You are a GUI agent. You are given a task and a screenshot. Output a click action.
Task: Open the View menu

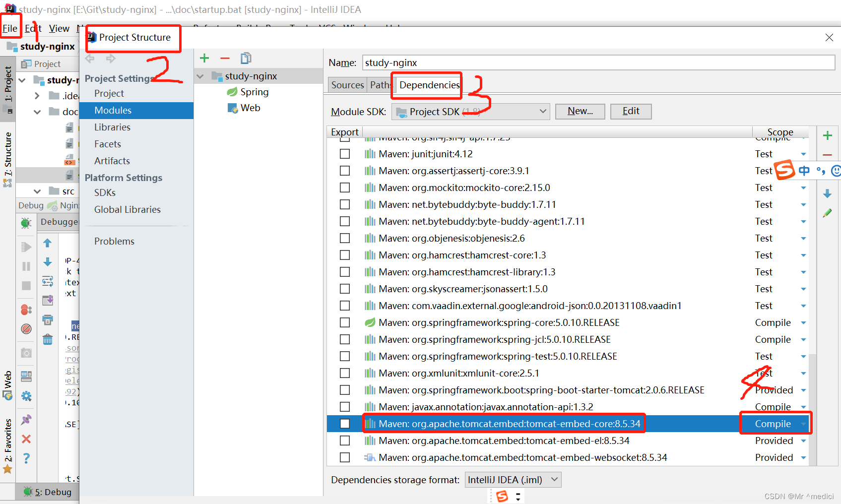pyautogui.click(x=59, y=28)
